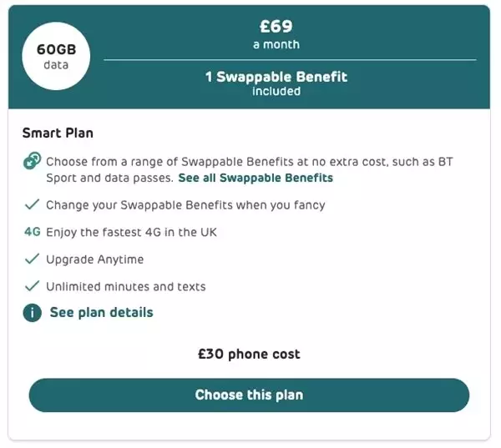Click the 4G network icon
The height and width of the screenshot is (448, 501).
(x=33, y=232)
